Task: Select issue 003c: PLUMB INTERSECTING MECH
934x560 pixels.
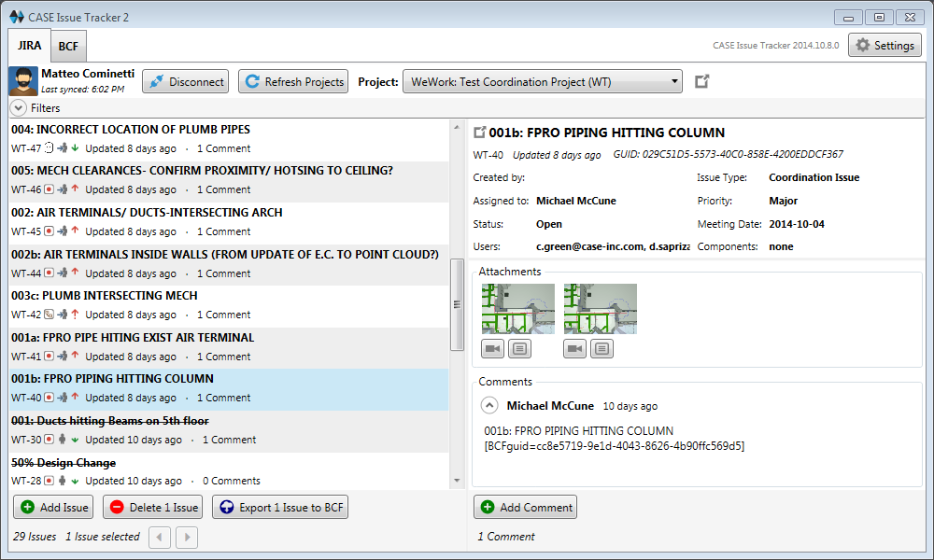Action: point(229,306)
